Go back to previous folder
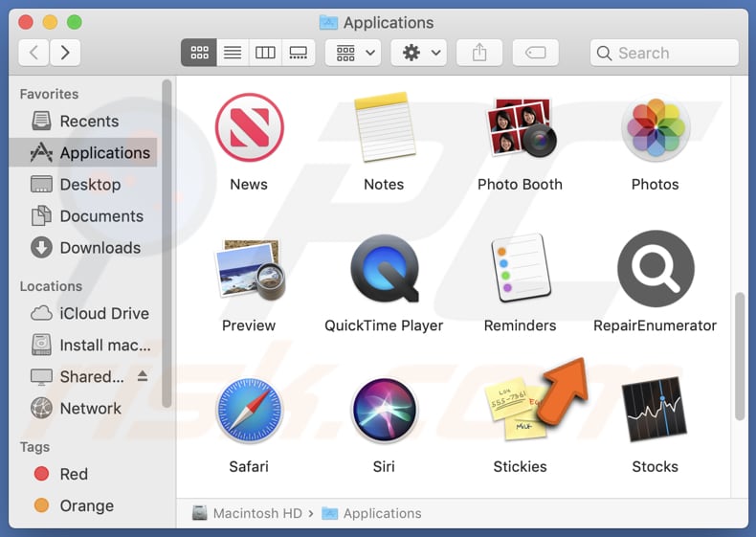This screenshot has height=537, width=756. click(x=33, y=52)
